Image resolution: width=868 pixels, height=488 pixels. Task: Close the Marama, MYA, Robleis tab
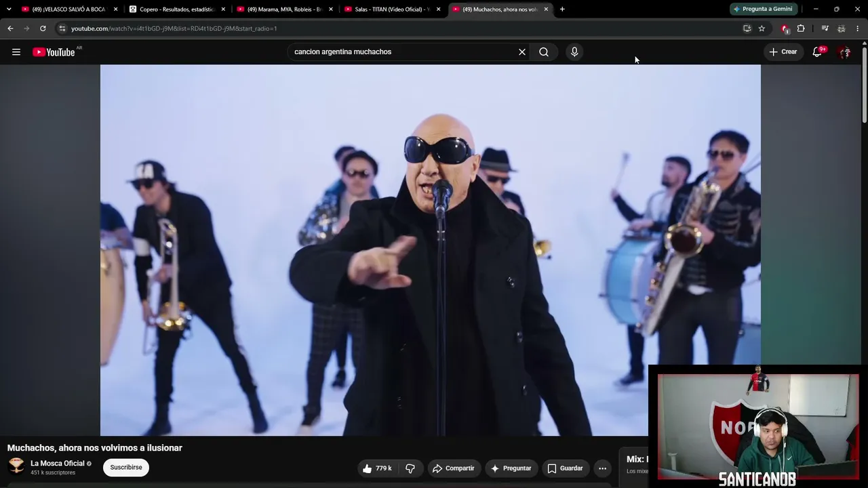(x=330, y=9)
